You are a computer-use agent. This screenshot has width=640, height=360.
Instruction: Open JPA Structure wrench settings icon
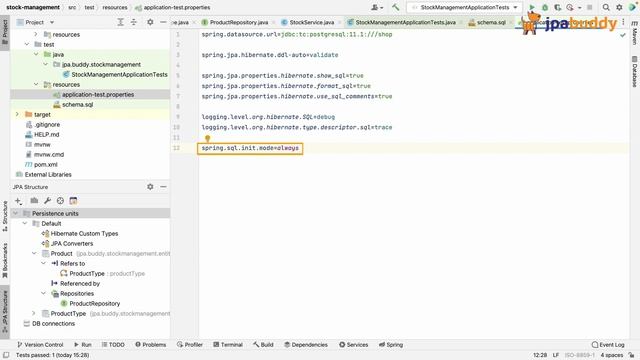click(x=47, y=201)
